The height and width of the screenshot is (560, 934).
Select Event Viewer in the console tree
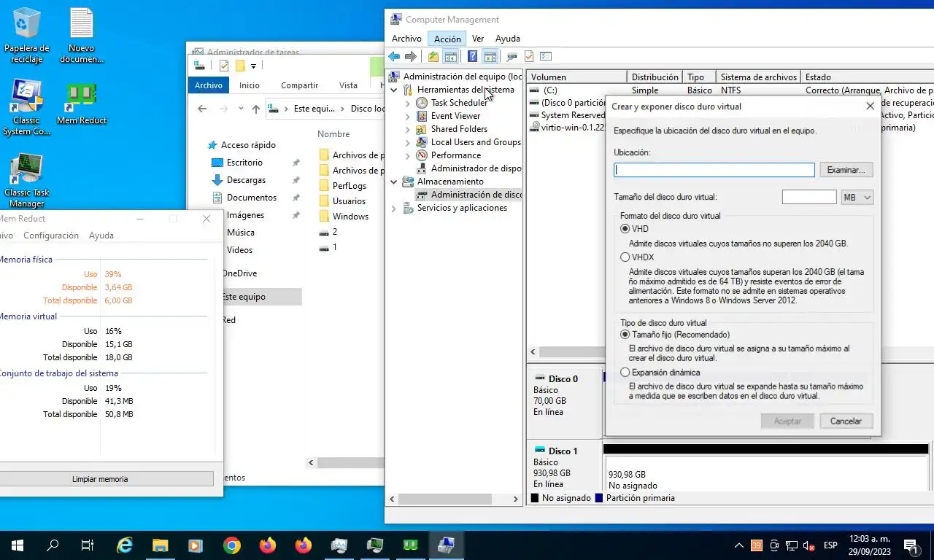(x=455, y=116)
